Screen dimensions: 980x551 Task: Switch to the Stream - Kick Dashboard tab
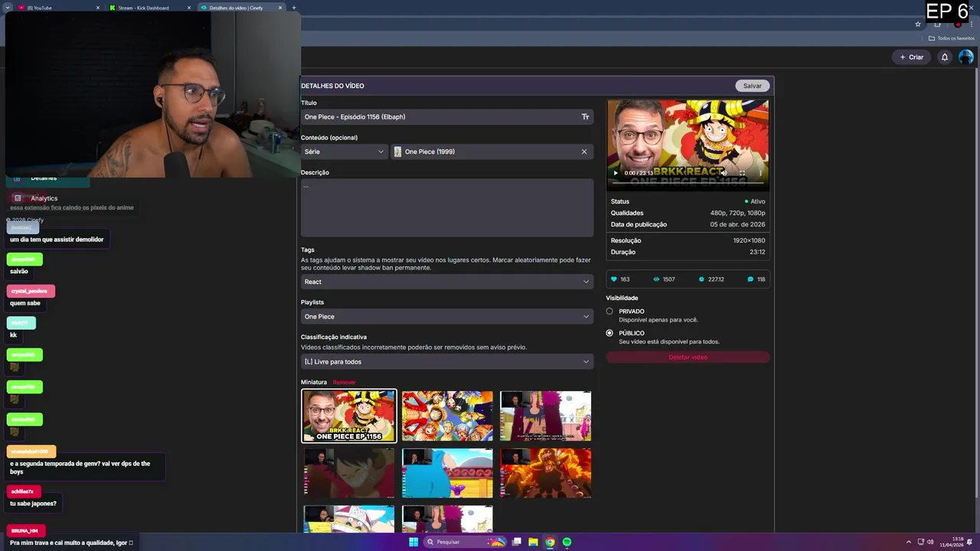(x=149, y=8)
